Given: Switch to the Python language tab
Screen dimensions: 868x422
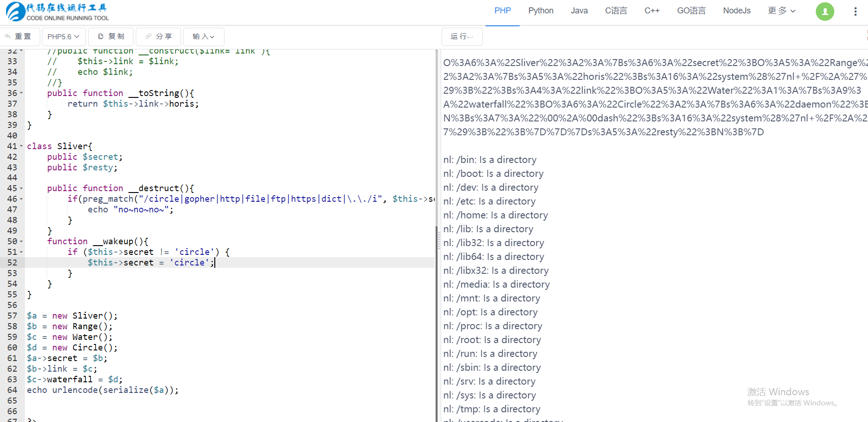Looking at the screenshot, I should [541, 11].
